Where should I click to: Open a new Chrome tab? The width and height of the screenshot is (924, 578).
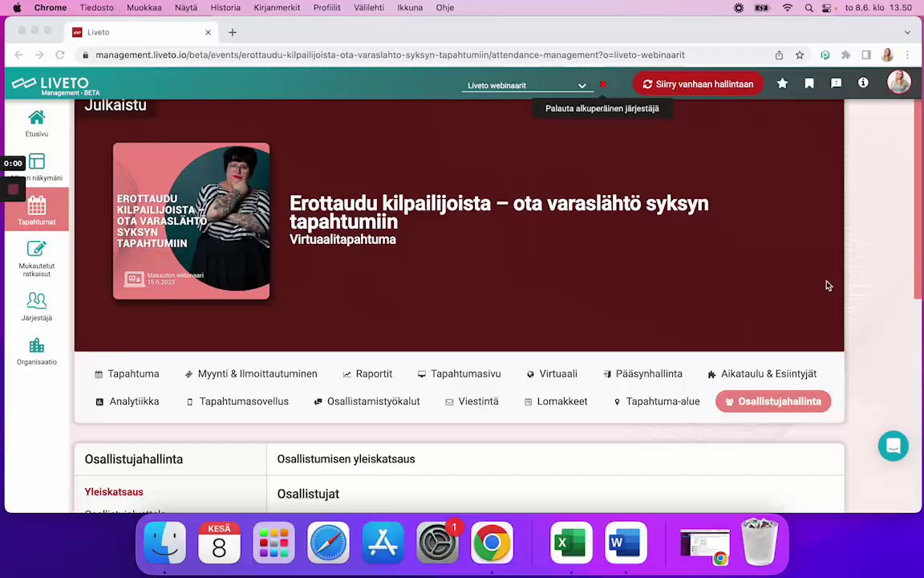232,32
